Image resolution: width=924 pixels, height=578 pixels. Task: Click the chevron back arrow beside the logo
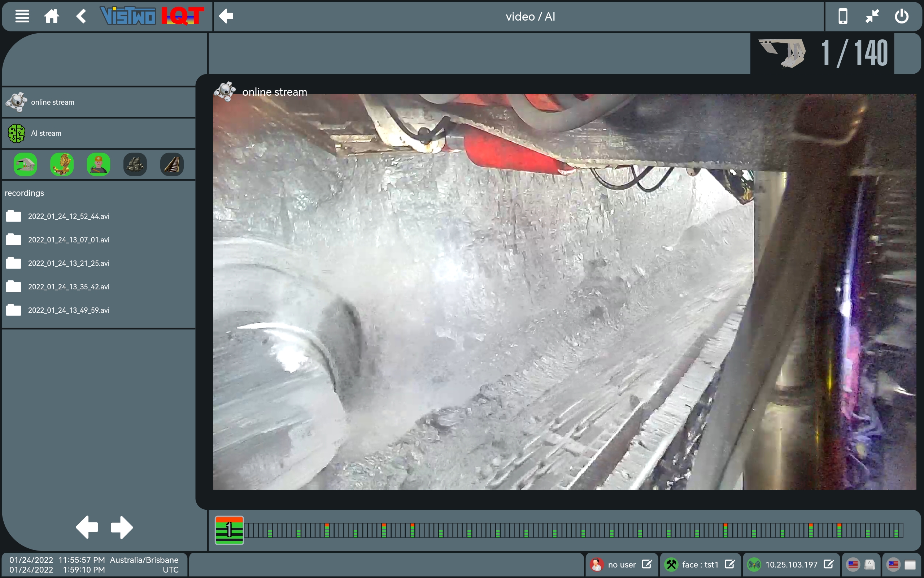(81, 17)
